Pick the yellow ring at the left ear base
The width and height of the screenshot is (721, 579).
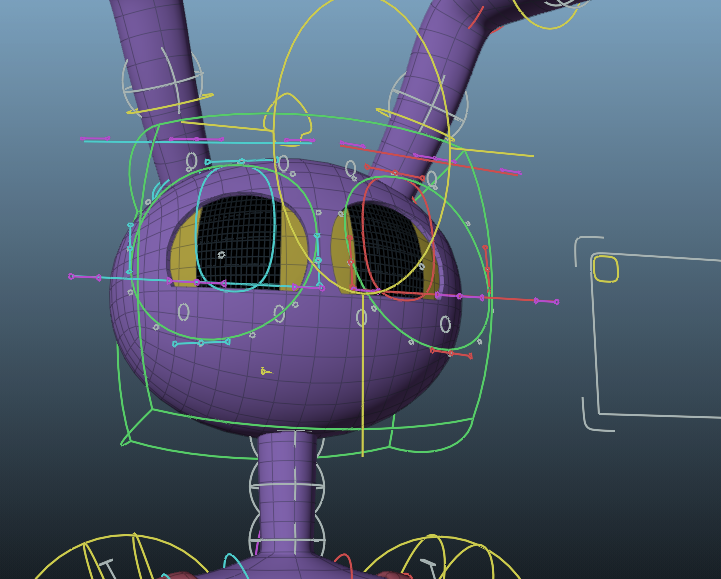(x=170, y=105)
